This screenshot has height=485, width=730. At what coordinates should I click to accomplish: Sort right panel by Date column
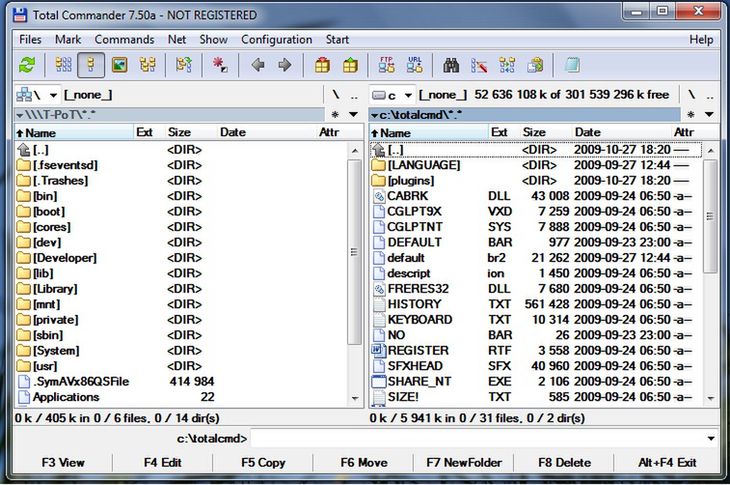622,133
